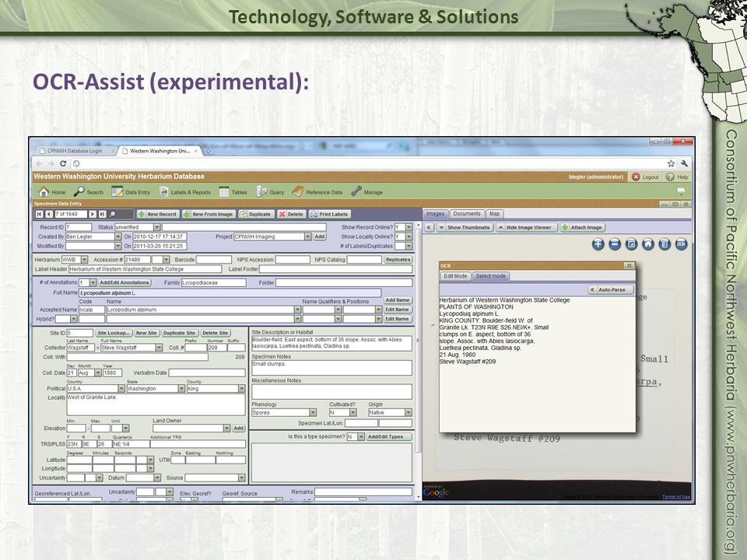Image resolution: width=747 pixels, height=560 pixels.
Task: Open the Data Entry section
Action: 131,192
